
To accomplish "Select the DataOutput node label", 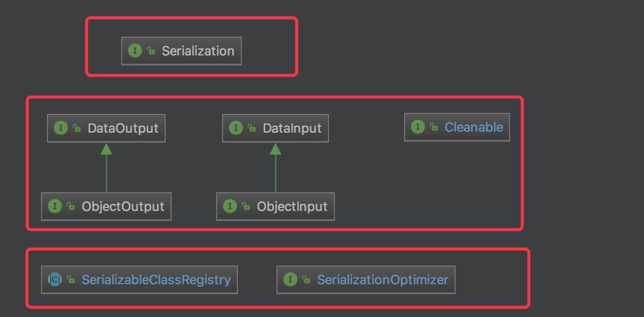I will pos(123,128).
